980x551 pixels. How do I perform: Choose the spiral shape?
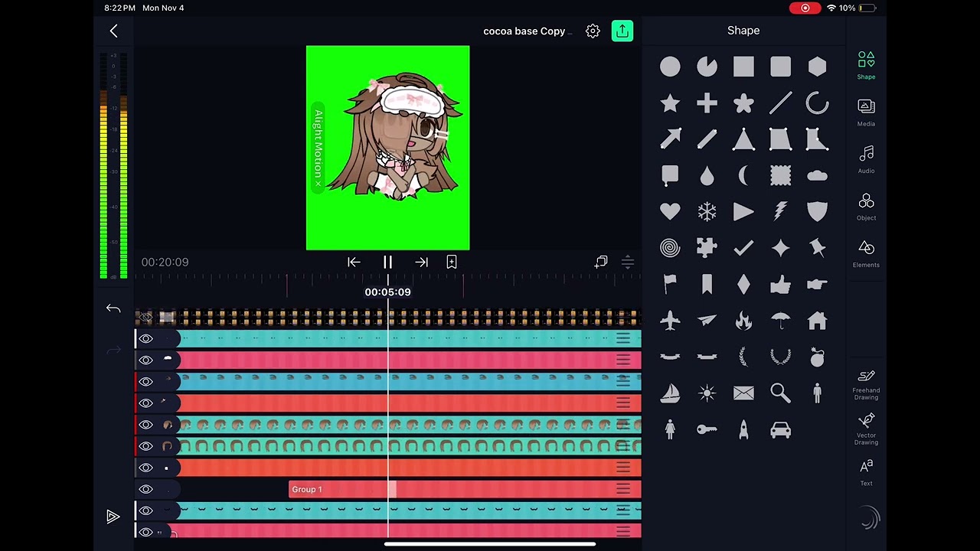coord(670,248)
